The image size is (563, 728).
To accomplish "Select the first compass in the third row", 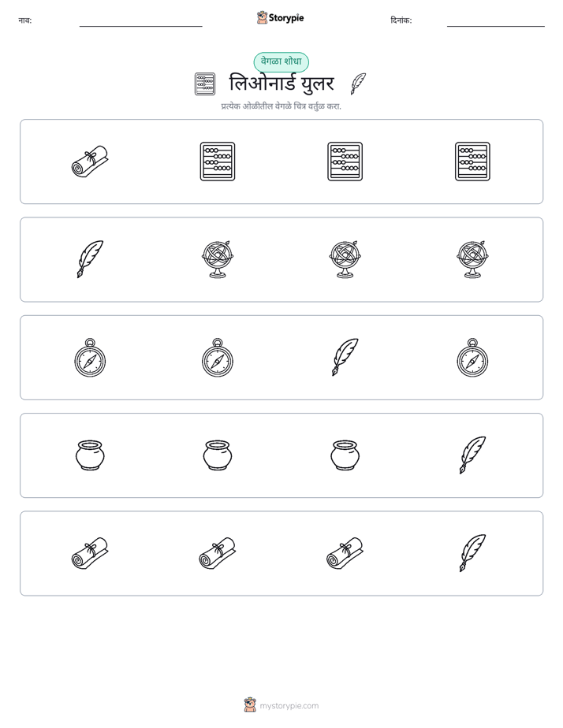I will click(90, 357).
